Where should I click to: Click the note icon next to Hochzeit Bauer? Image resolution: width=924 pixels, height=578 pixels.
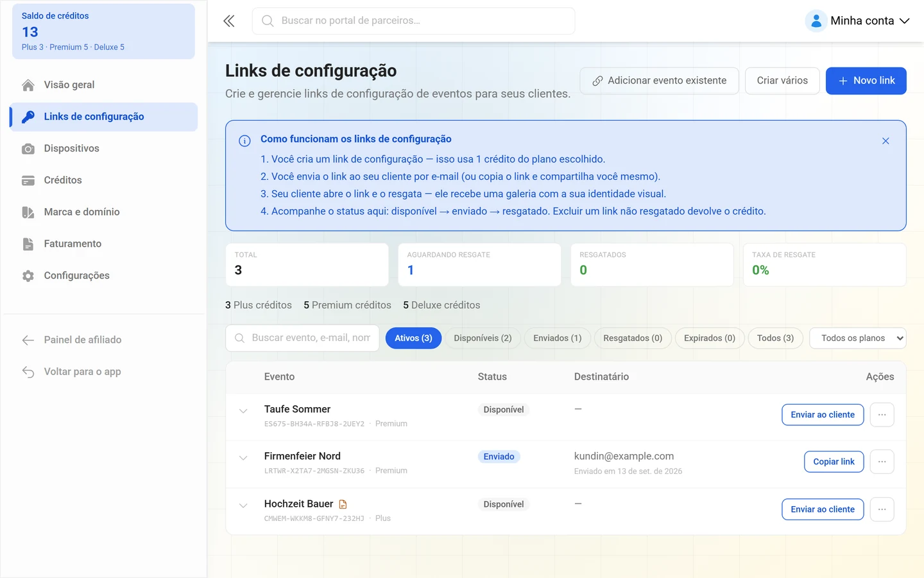pos(343,504)
